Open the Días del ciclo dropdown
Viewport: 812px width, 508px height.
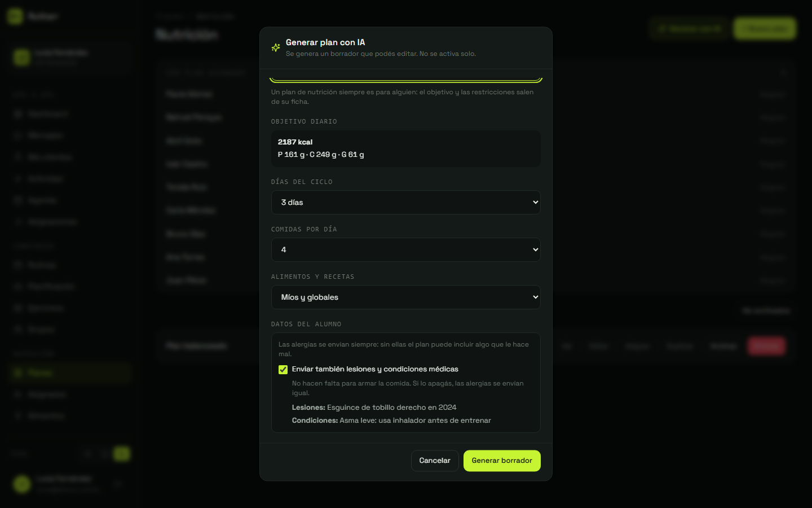tap(406, 202)
